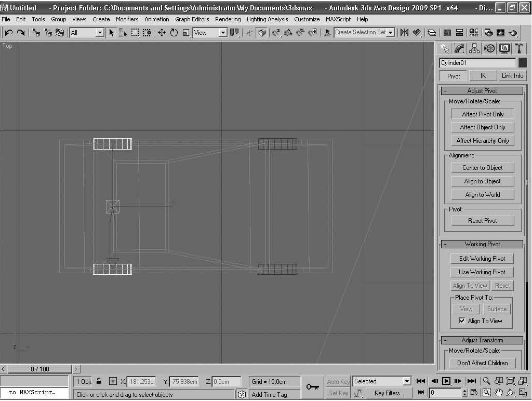Open the Utilities hammer panel
The width and height of the screenshot is (532, 401).
(x=519, y=48)
